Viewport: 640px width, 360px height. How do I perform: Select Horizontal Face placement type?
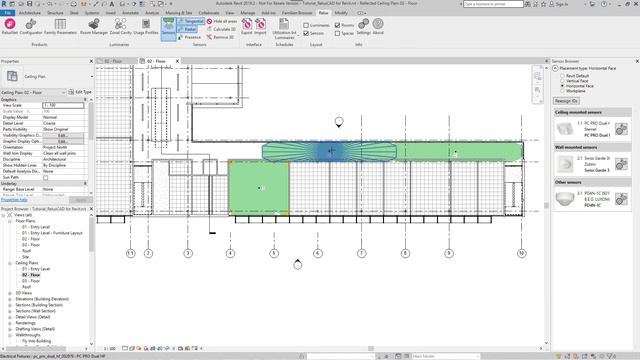click(x=562, y=86)
